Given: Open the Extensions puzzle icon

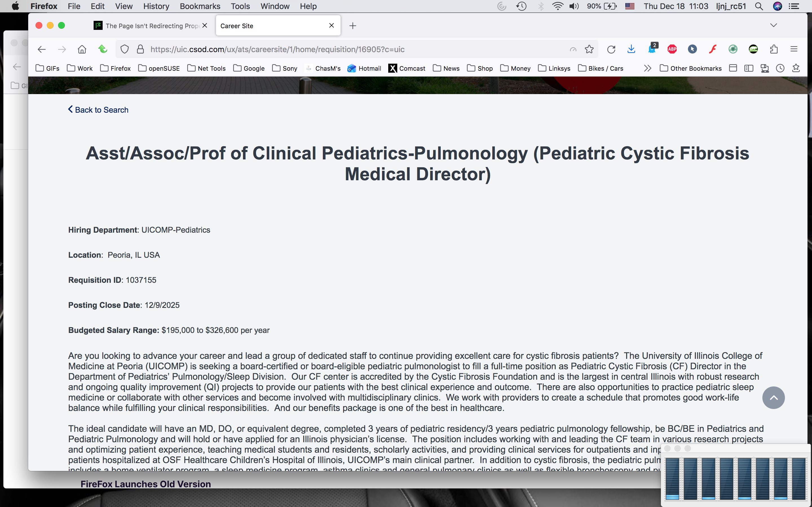Looking at the screenshot, I should (x=774, y=49).
